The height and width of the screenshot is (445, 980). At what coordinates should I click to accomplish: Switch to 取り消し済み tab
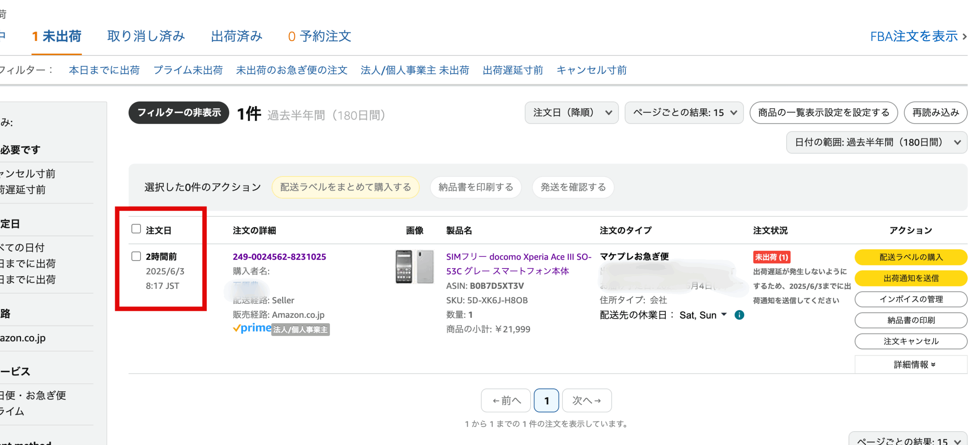pyautogui.click(x=146, y=36)
